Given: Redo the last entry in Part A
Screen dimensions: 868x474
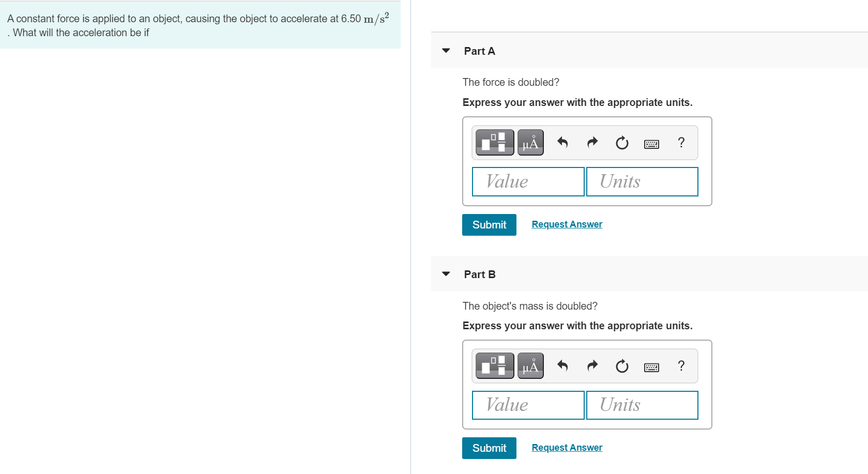Looking at the screenshot, I should coord(592,143).
